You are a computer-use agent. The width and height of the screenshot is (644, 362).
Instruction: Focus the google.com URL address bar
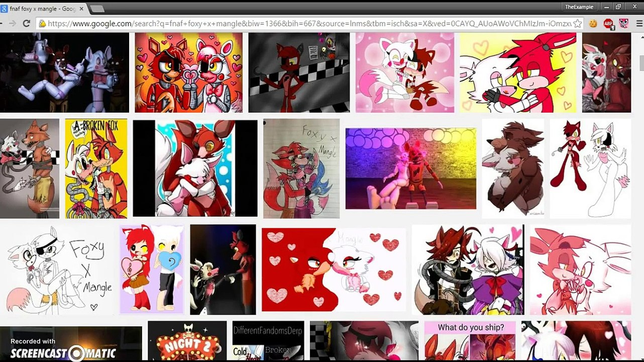[309, 24]
